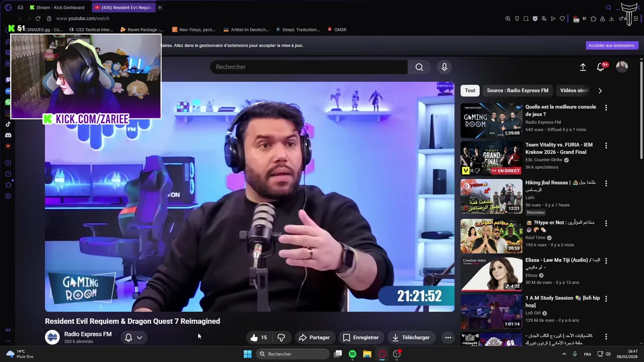Open the ad blocker shield icon
644x362 pixels.
[x=535, y=19]
